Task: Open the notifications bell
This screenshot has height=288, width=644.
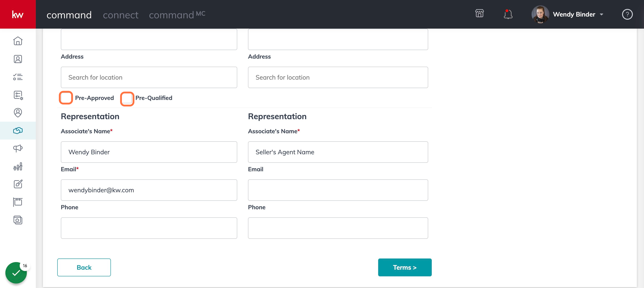Action: pos(508,14)
